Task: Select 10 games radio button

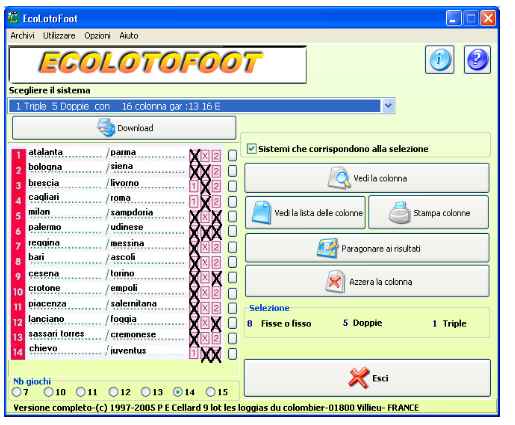Action: 49,392
